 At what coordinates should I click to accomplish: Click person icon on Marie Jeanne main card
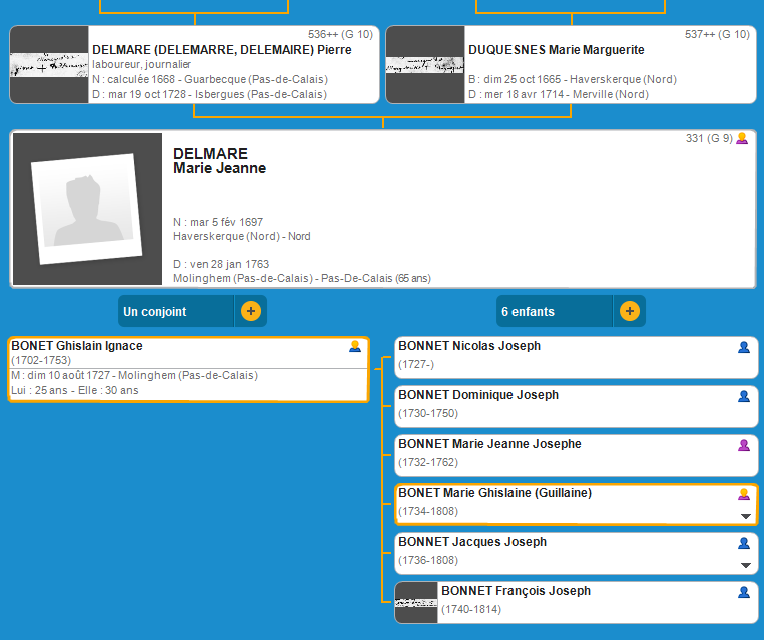tap(742, 139)
